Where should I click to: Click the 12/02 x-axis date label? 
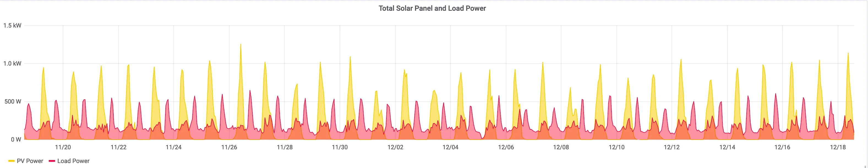point(395,147)
